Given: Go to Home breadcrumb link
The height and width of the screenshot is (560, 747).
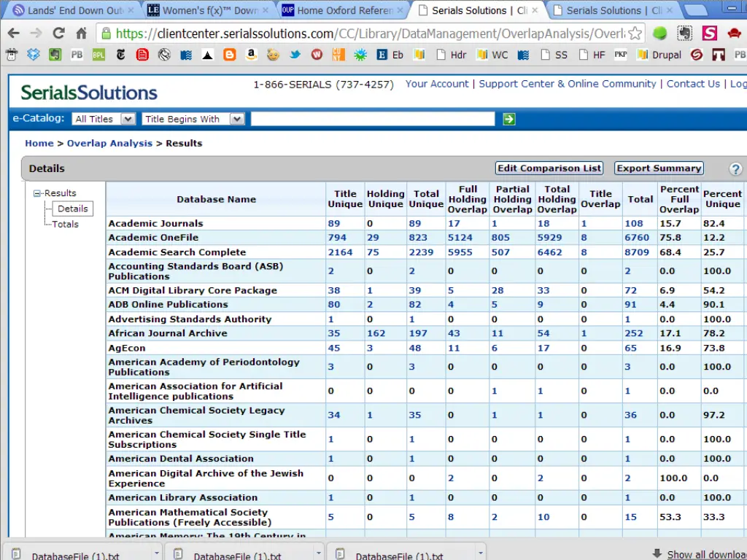Looking at the screenshot, I should click(39, 144).
